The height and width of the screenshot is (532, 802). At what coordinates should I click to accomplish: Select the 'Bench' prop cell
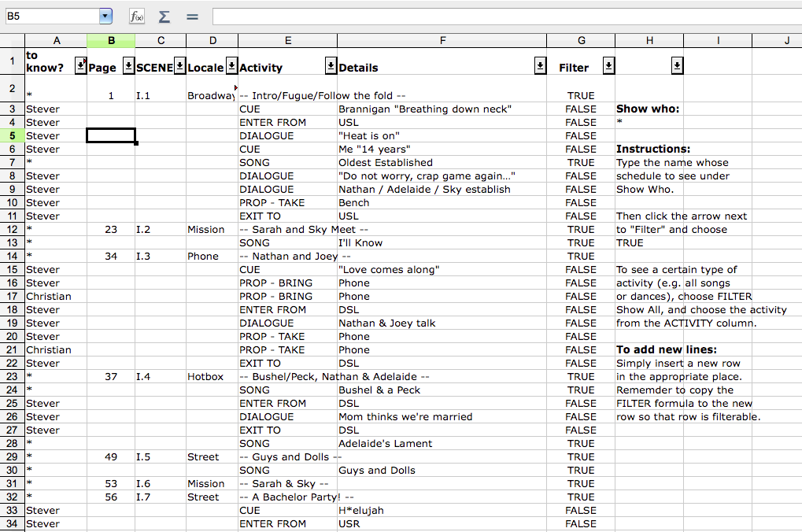pos(442,202)
